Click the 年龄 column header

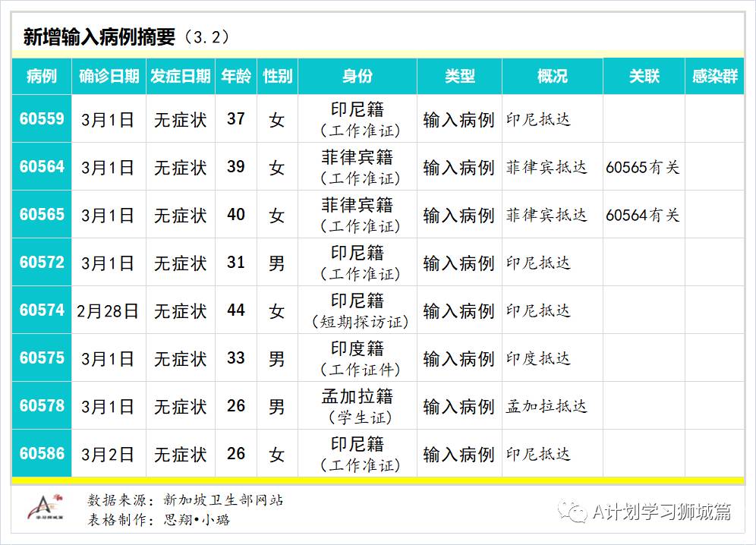click(x=236, y=76)
